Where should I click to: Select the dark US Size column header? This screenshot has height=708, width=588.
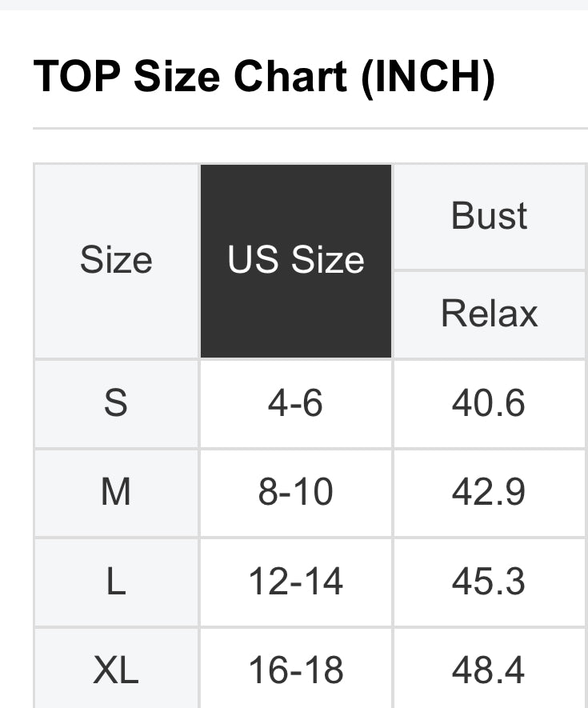point(296,261)
